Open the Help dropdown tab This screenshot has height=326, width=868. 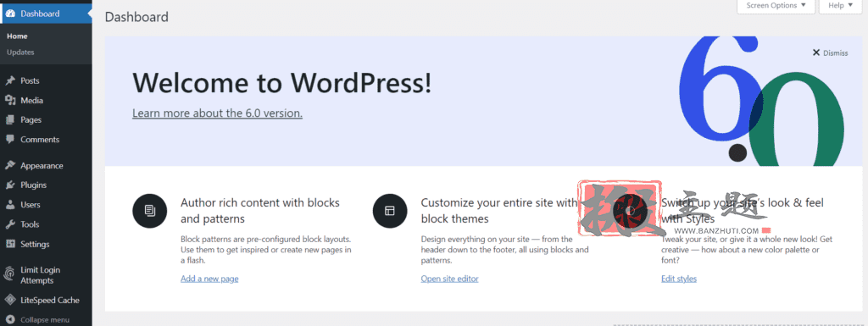tap(840, 6)
